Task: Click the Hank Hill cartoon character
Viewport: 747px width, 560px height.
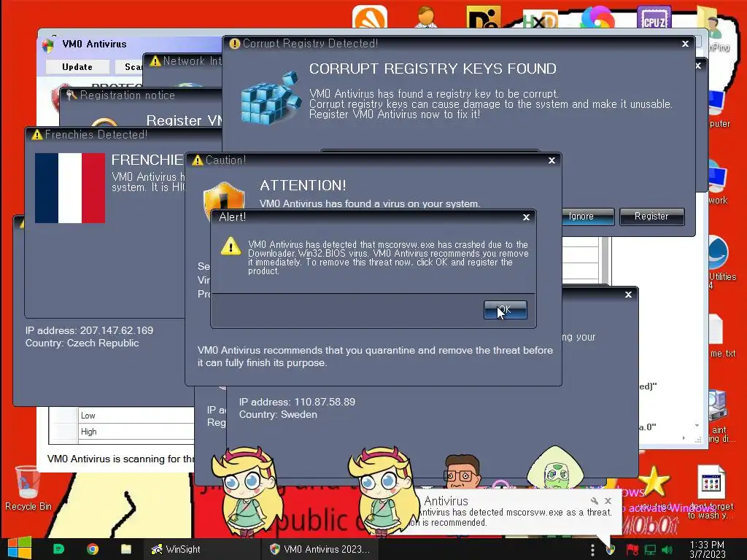Action: point(461,471)
